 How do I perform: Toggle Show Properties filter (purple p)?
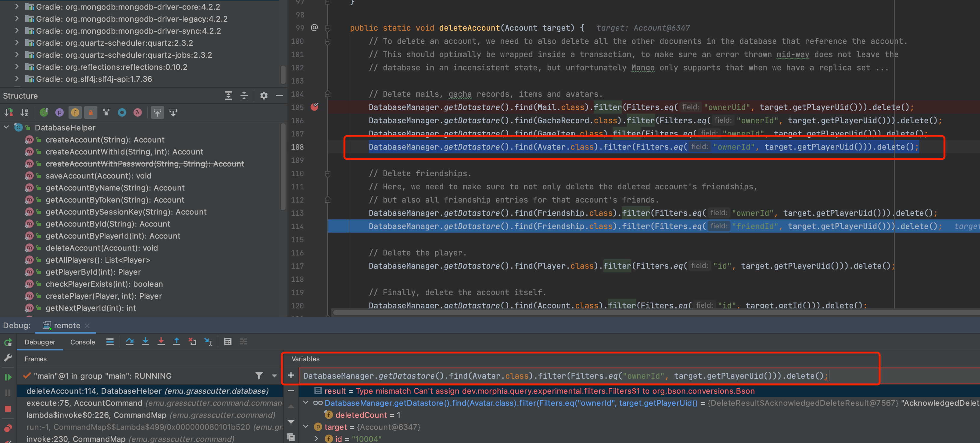click(x=59, y=112)
